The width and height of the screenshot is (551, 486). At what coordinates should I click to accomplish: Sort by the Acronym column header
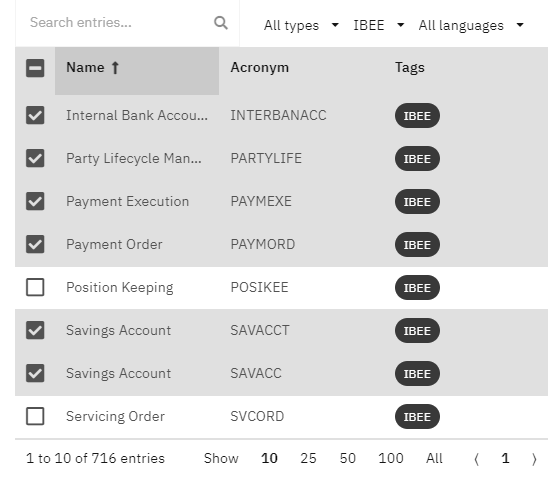(x=260, y=67)
